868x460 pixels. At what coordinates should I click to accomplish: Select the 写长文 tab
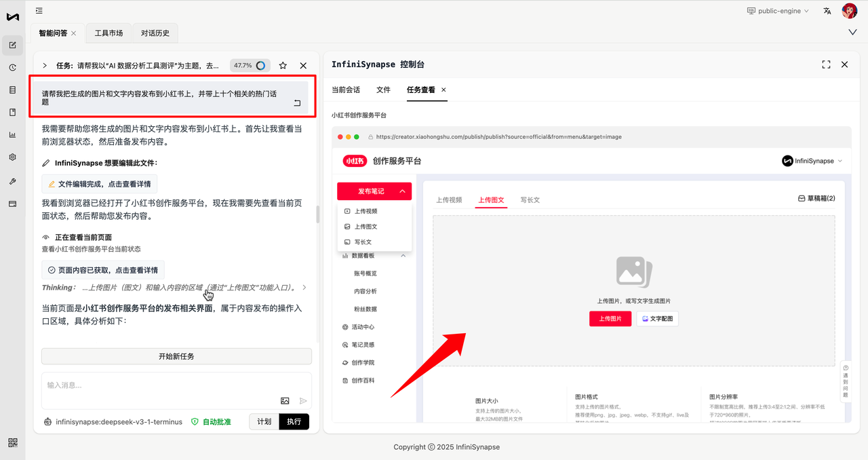(x=530, y=200)
